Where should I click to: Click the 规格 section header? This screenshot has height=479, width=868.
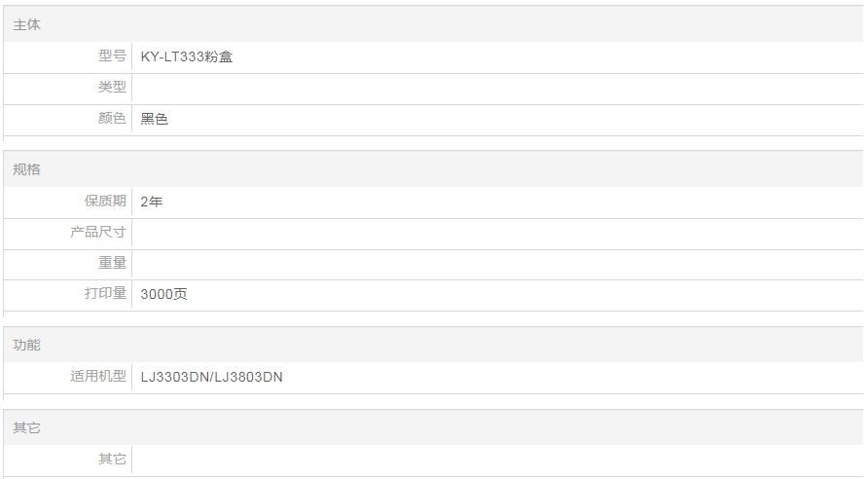(x=27, y=169)
